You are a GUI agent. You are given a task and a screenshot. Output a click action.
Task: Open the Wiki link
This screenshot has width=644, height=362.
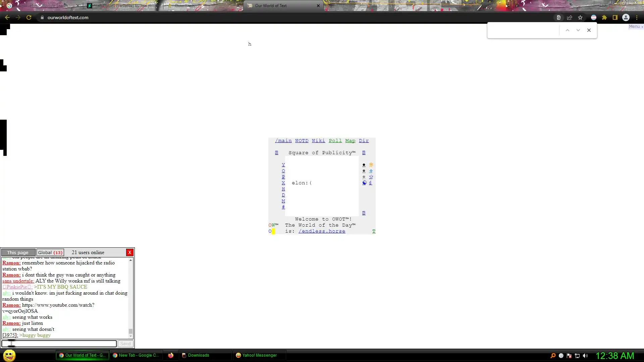click(x=318, y=141)
